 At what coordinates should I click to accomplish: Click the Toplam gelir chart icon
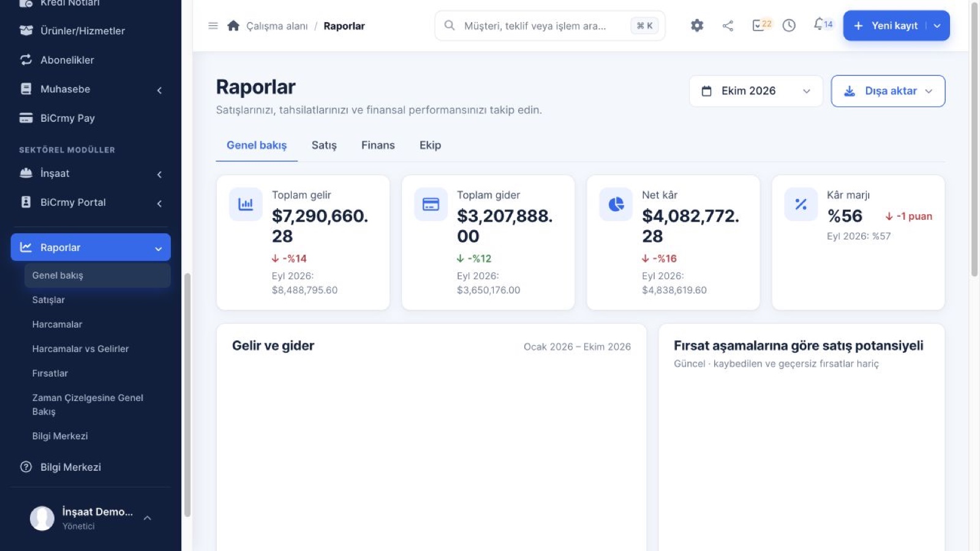click(246, 204)
